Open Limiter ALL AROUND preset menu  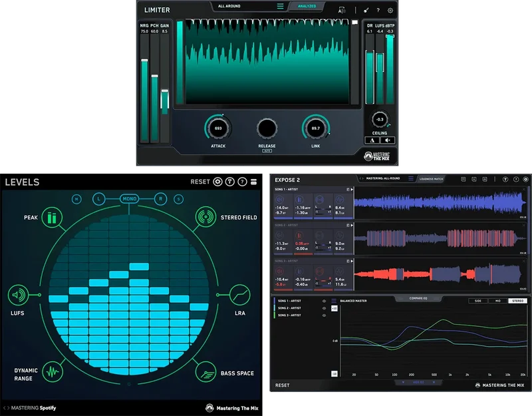coord(280,6)
